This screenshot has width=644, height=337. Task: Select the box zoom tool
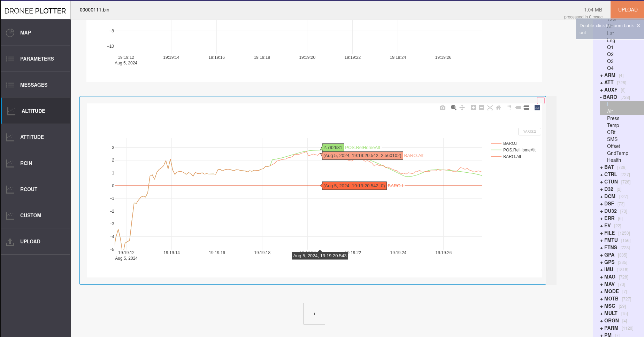tap(453, 108)
